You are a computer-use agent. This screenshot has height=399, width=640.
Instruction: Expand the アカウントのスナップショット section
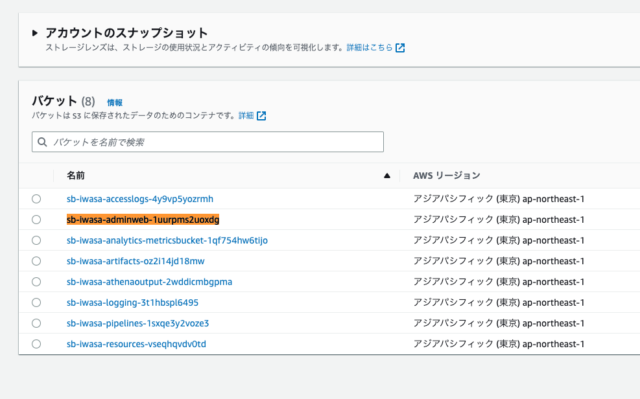point(35,33)
